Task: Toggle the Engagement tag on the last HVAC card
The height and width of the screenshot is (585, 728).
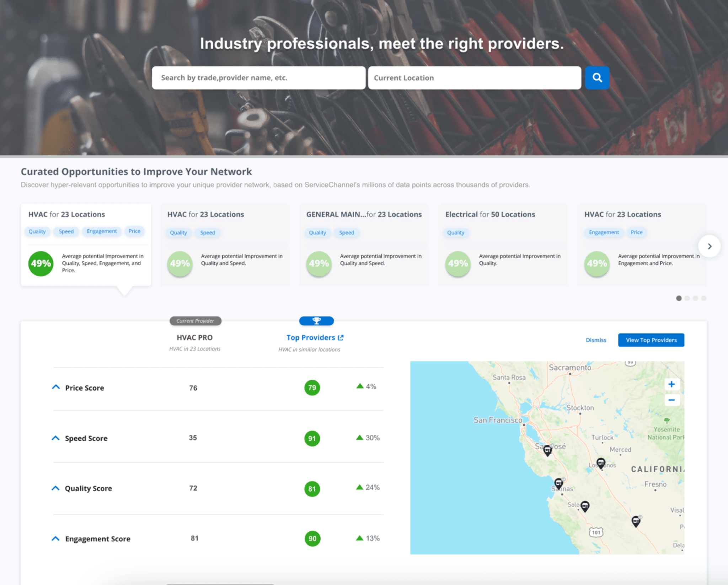Action: pos(604,232)
